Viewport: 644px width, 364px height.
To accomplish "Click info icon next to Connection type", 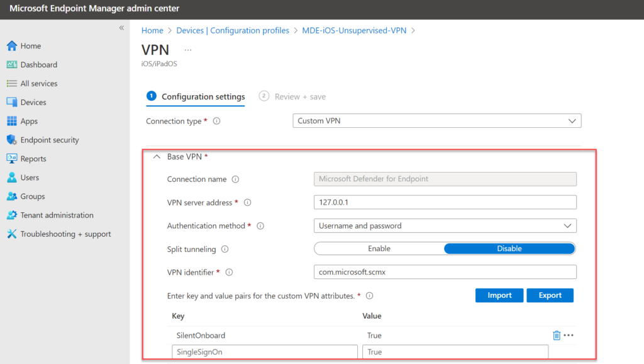I will click(x=216, y=121).
